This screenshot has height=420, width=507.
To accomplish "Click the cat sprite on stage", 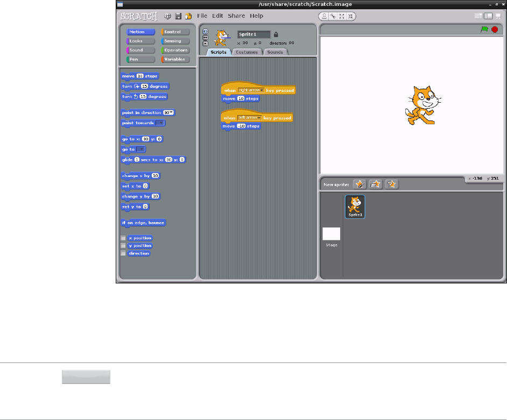I will pos(422,105).
